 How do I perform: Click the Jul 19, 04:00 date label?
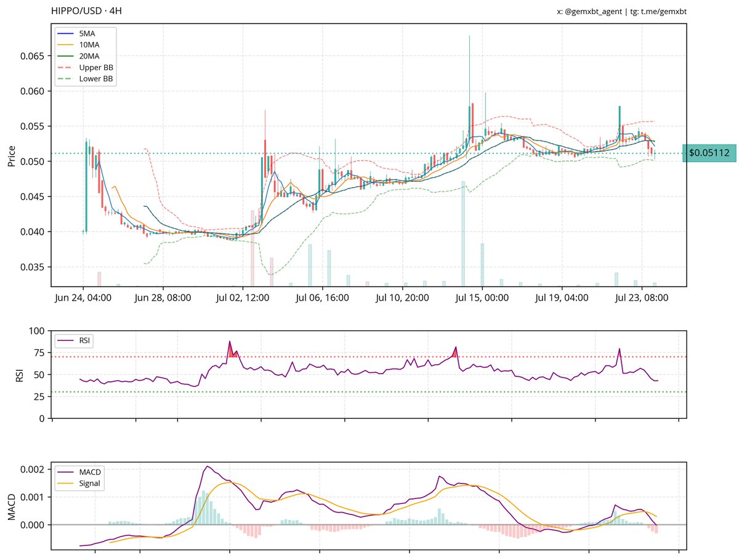click(562, 298)
